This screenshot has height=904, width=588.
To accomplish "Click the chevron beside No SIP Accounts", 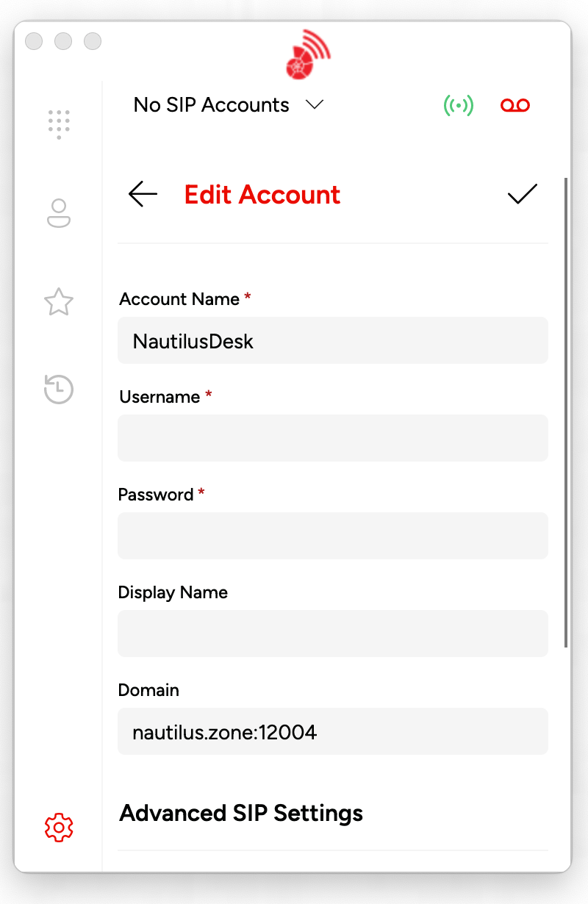I will (x=315, y=105).
